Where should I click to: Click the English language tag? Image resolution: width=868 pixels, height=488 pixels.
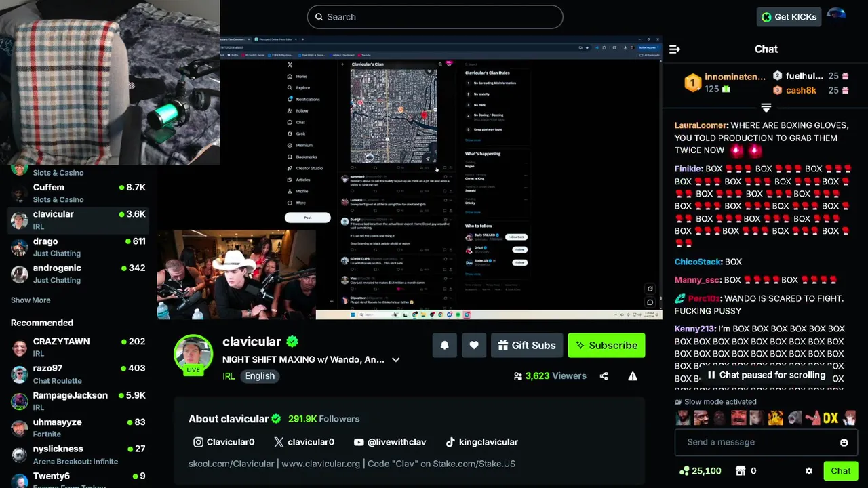260,376
